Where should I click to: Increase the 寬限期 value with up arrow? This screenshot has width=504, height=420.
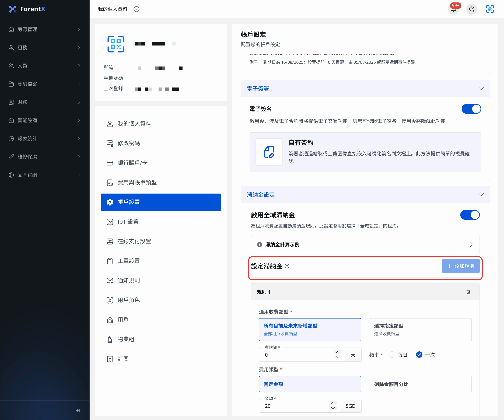point(338,352)
